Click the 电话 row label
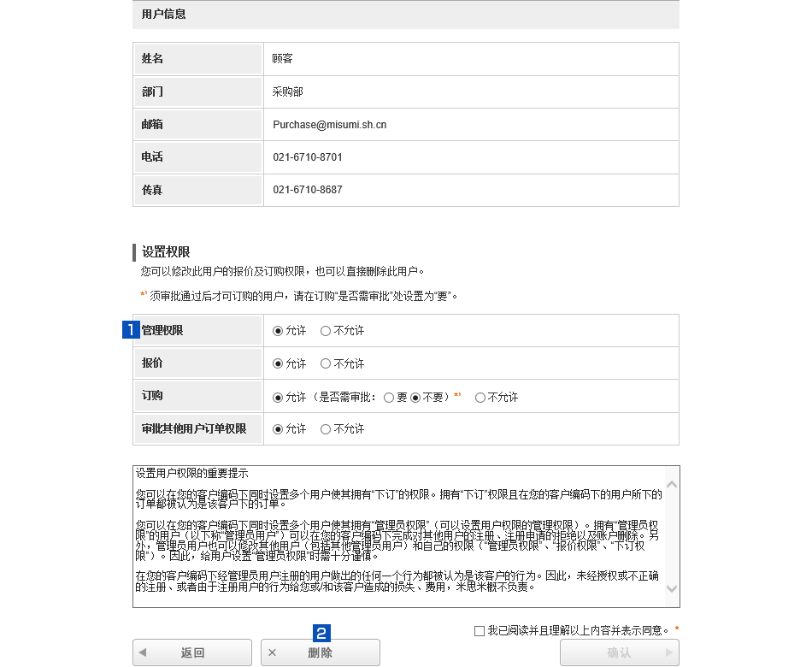Viewport: 812px width, 667px height. 152,157
